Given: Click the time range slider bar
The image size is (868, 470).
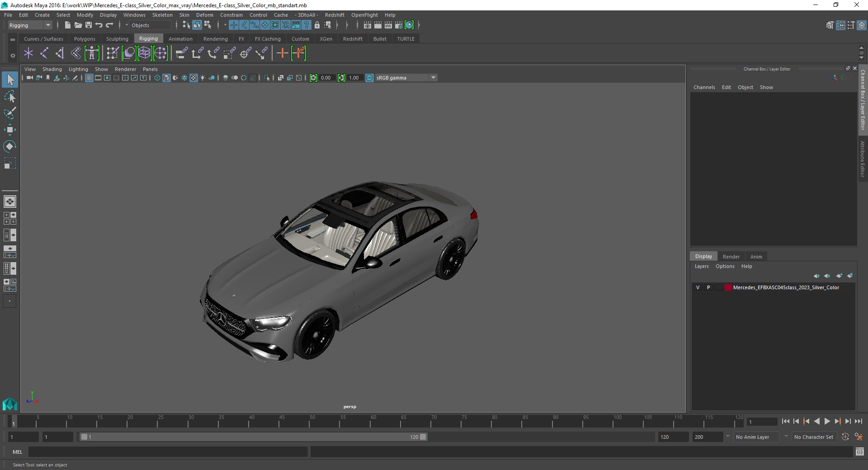Looking at the screenshot, I should tap(253, 437).
